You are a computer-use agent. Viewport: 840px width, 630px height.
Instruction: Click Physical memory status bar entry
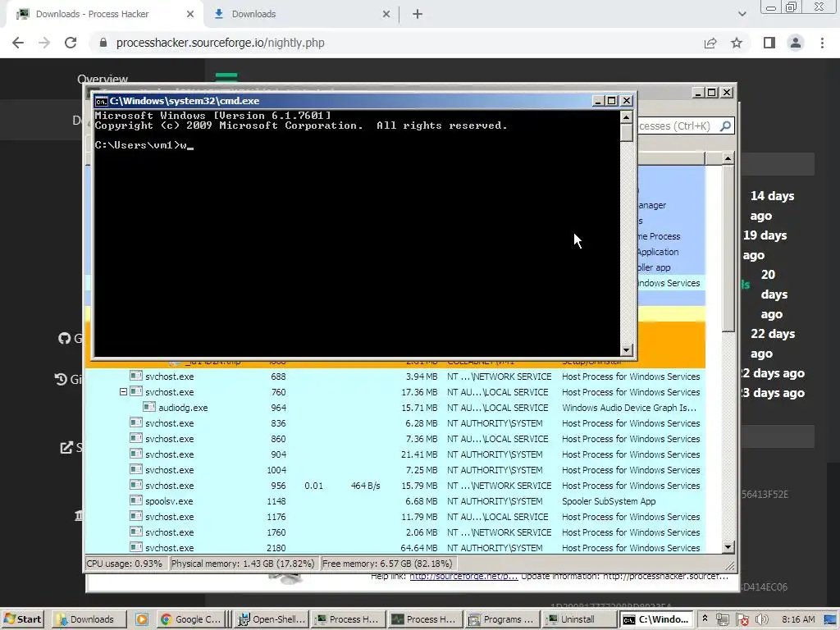[243, 564]
